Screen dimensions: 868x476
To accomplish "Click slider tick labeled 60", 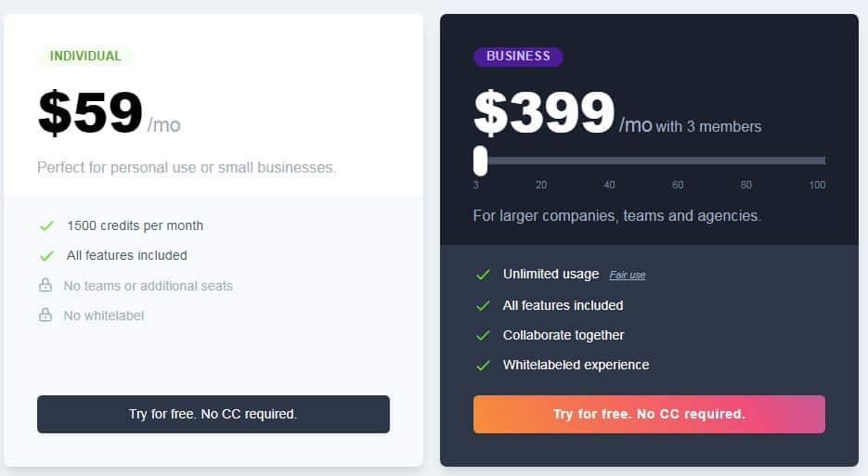I will tap(678, 185).
